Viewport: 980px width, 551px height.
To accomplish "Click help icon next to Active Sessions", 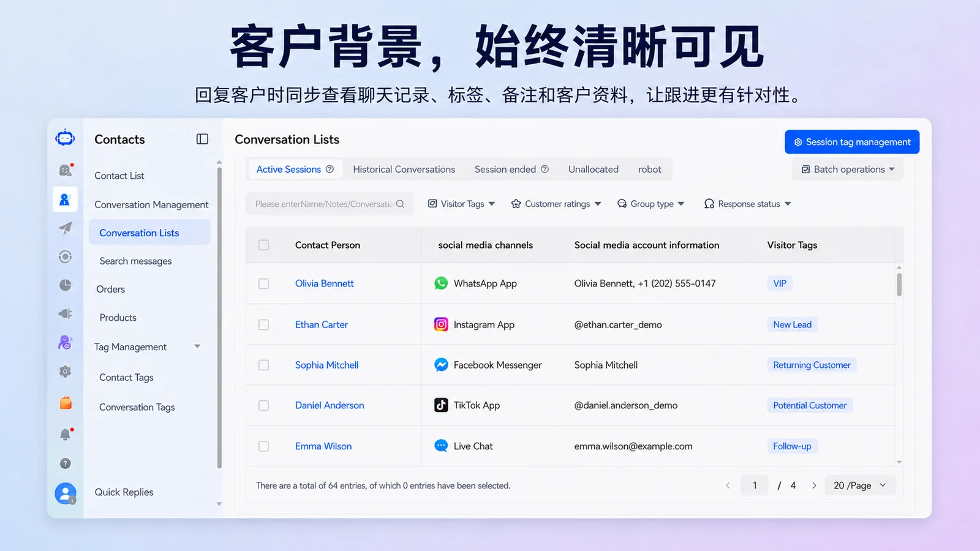I will [330, 169].
